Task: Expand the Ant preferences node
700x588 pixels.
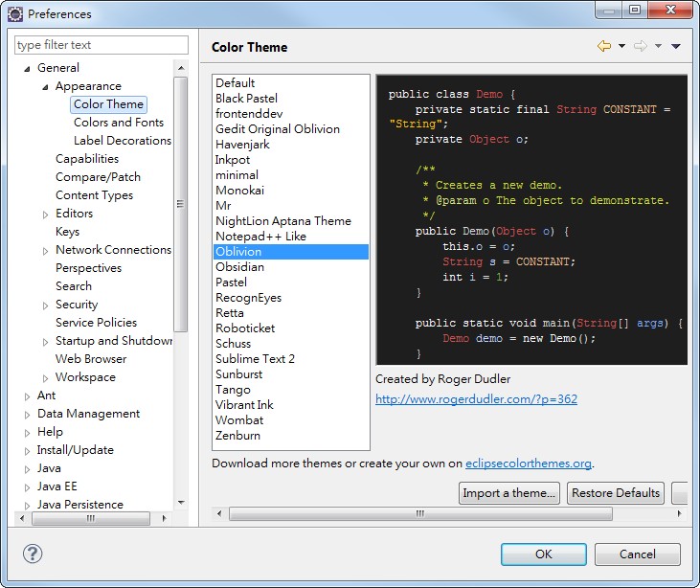Action: tap(27, 396)
